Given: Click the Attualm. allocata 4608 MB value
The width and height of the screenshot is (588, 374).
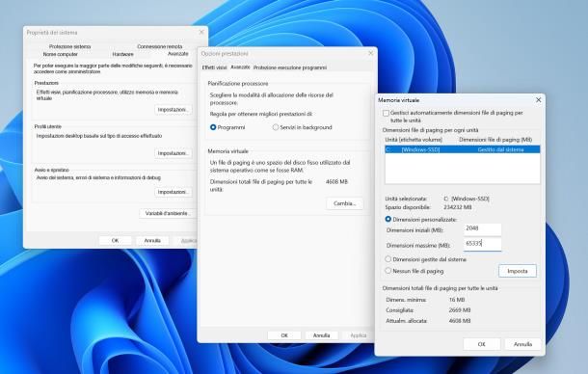Looking at the screenshot, I should pos(460,321).
